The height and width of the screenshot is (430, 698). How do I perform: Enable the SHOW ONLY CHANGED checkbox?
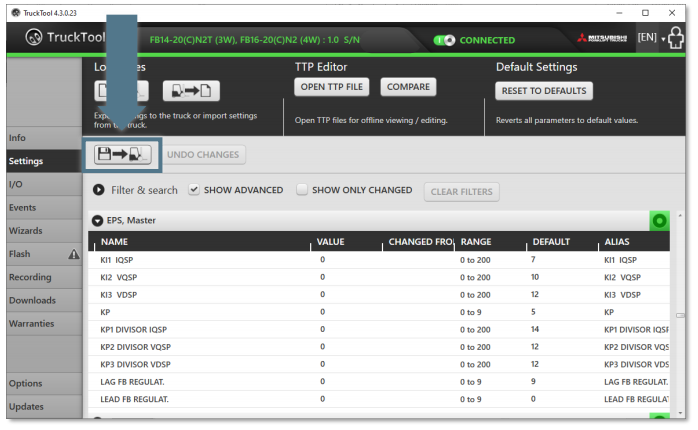(301, 190)
